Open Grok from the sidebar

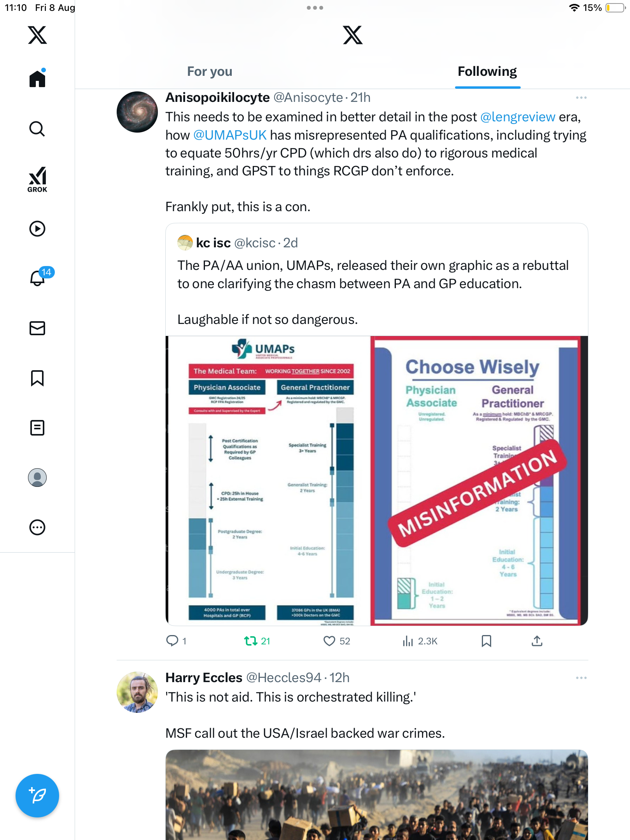tap(37, 179)
